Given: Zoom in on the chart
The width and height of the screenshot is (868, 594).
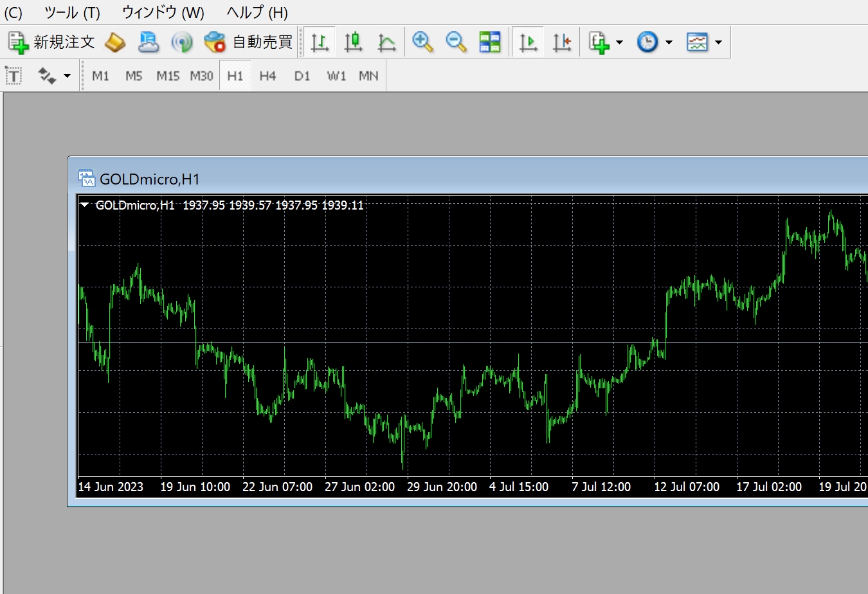Looking at the screenshot, I should click(x=422, y=42).
